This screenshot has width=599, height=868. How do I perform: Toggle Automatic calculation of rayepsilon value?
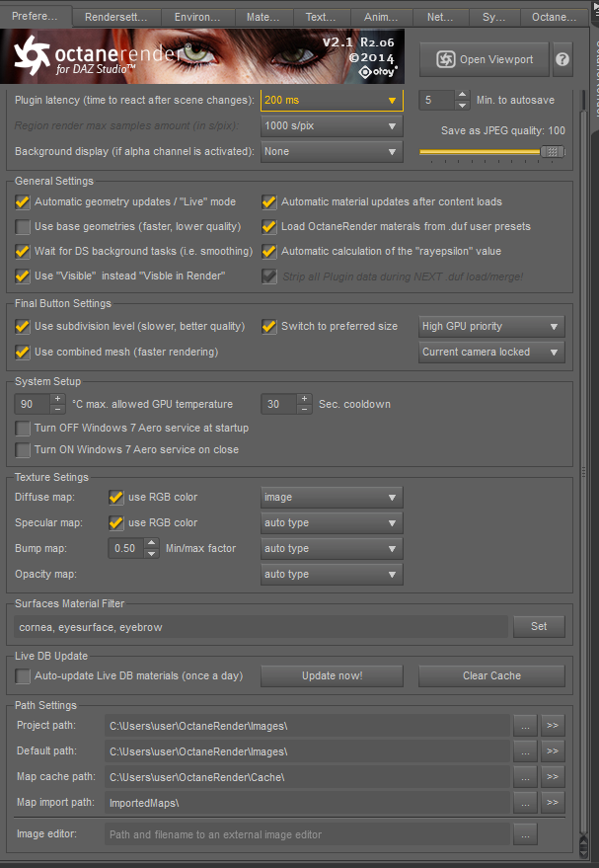(269, 252)
